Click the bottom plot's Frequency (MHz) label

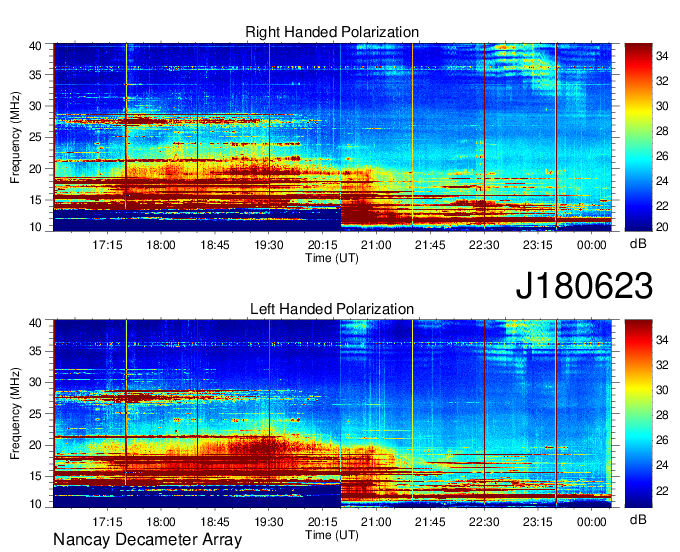tap(15, 414)
